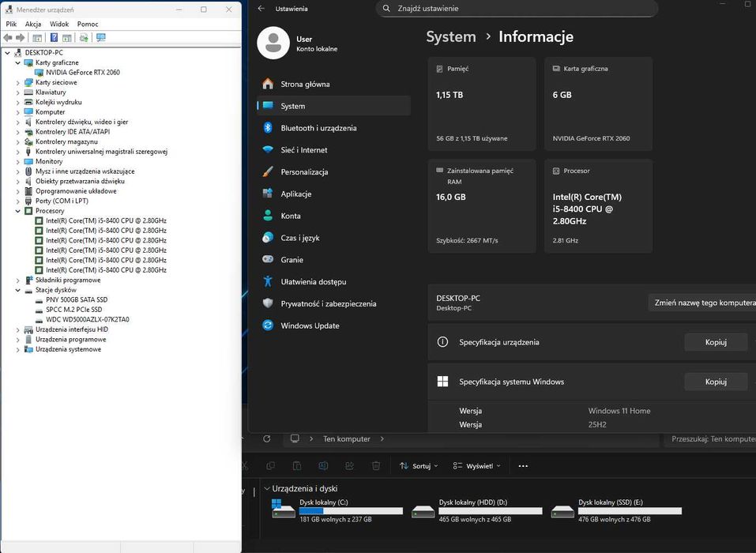
Task: Click the three-dots more options in Explorer
Action: click(523, 466)
